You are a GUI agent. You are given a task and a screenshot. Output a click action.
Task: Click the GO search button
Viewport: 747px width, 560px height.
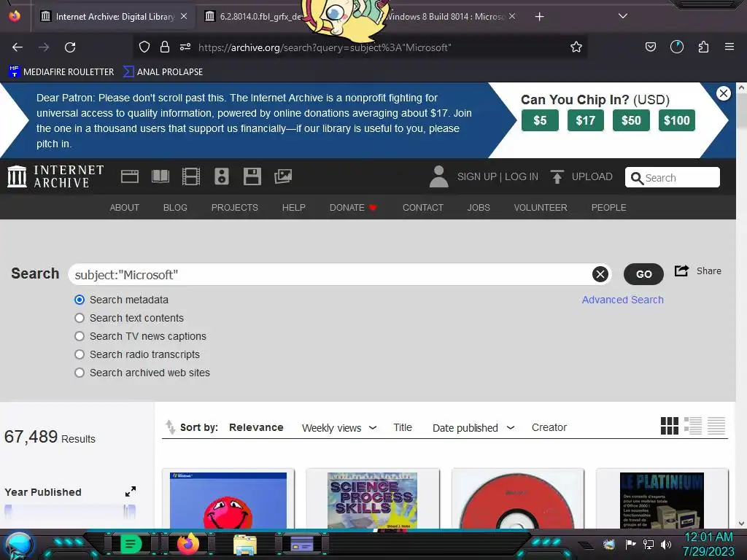pos(643,274)
